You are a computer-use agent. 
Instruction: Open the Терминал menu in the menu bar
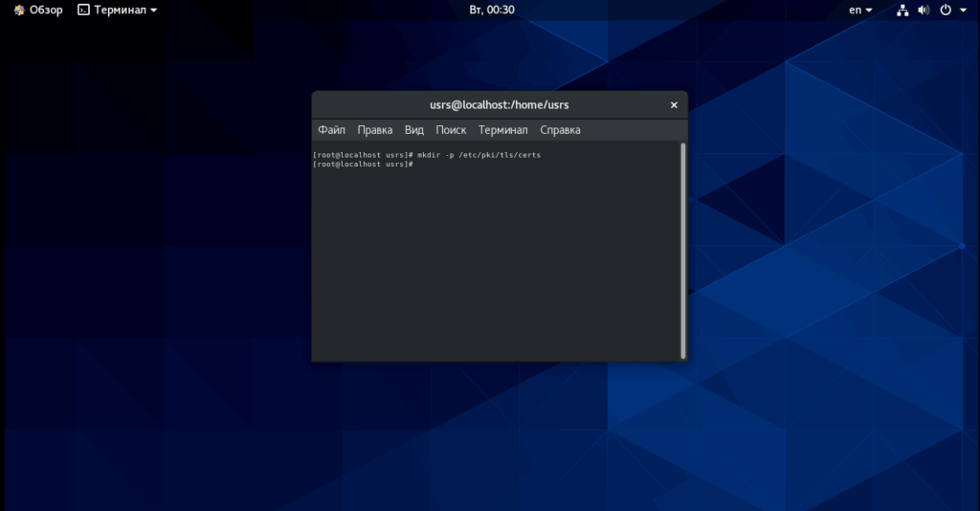coord(503,130)
